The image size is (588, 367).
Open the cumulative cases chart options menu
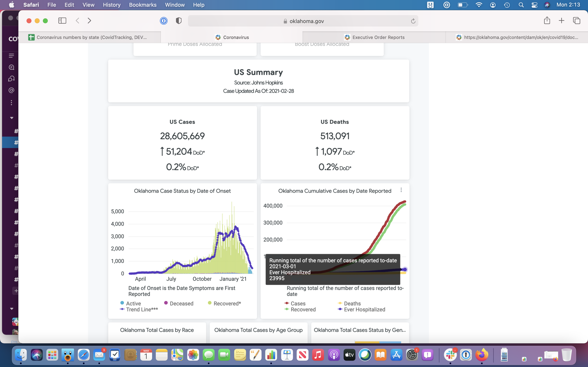pos(401,190)
